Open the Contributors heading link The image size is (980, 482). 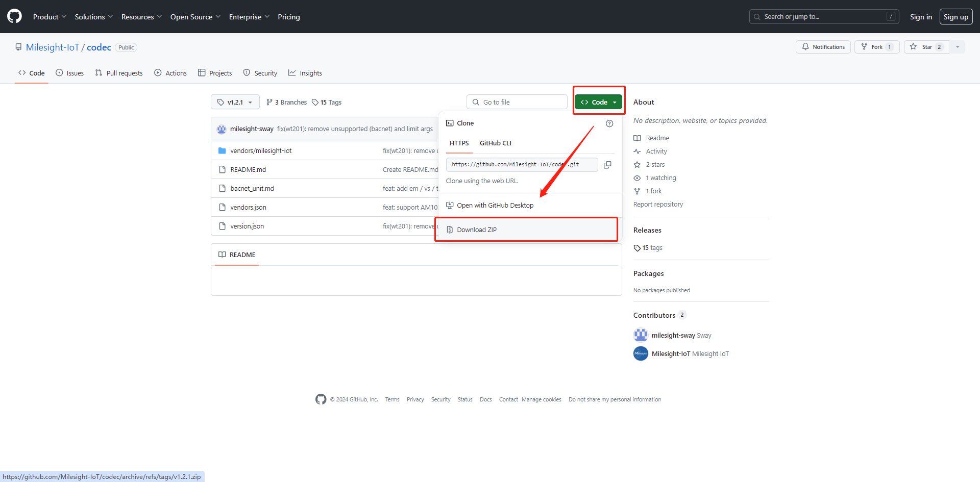pyautogui.click(x=659, y=315)
